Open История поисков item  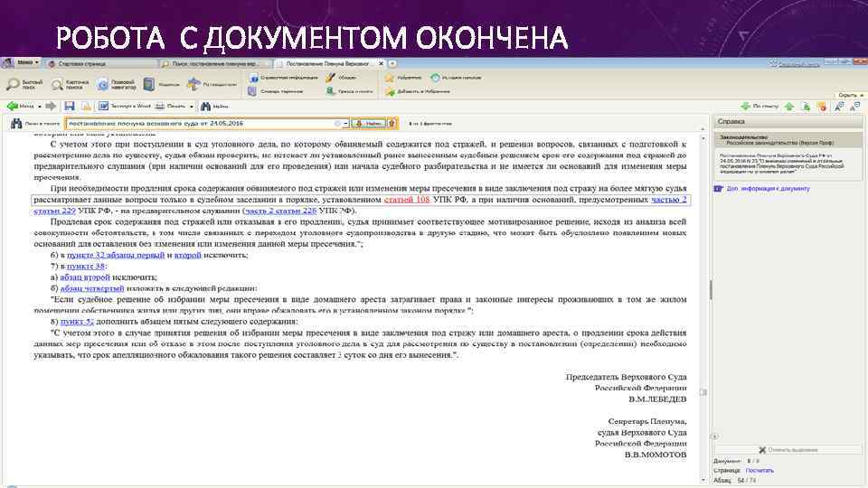click(x=456, y=78)
